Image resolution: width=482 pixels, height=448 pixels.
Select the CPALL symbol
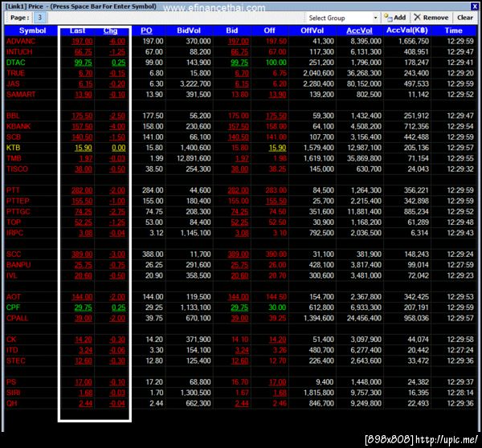click(x=17, y=318)
